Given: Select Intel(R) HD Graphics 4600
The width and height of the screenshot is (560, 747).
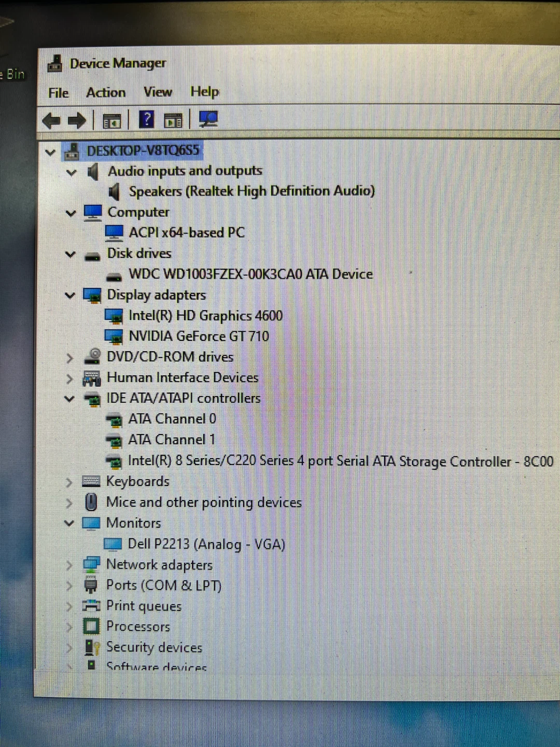Looking at the screenshot, I should [205, 315].
